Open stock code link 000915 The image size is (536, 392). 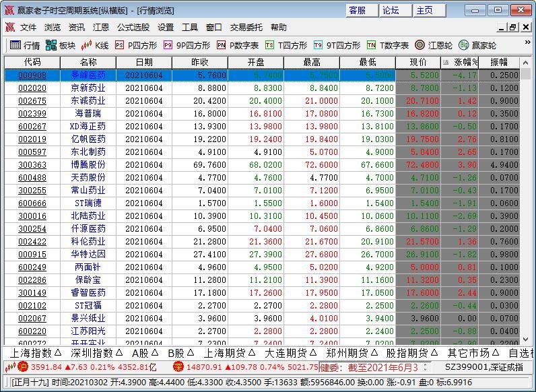coord(32,255)
